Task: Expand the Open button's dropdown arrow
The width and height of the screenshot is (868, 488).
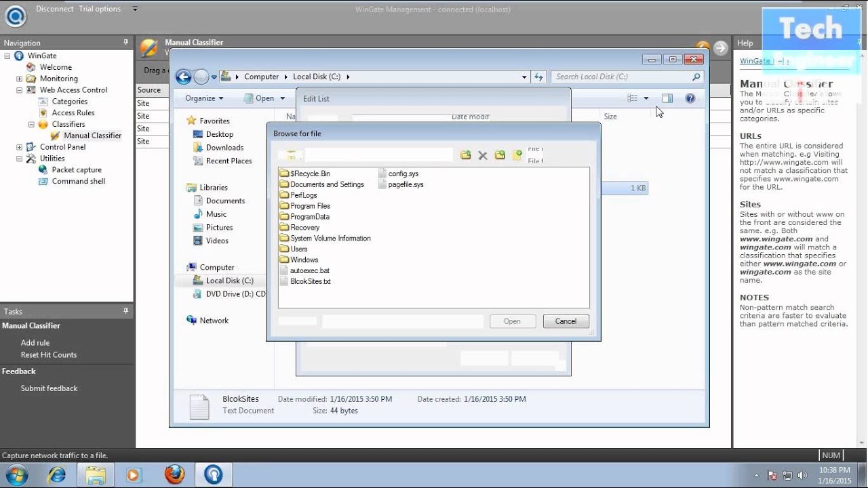Action: point(283,98)
